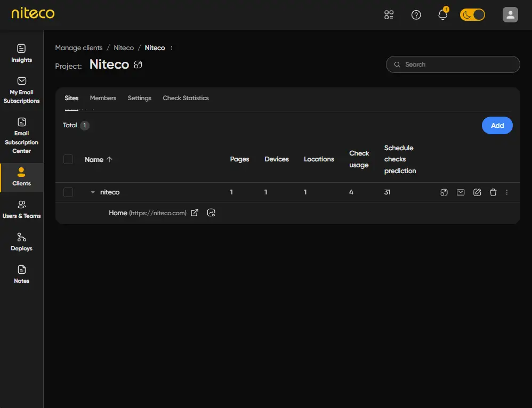The image size is (532, 408).
Task: Select Clients in sidebar
Action: (21, 177)
